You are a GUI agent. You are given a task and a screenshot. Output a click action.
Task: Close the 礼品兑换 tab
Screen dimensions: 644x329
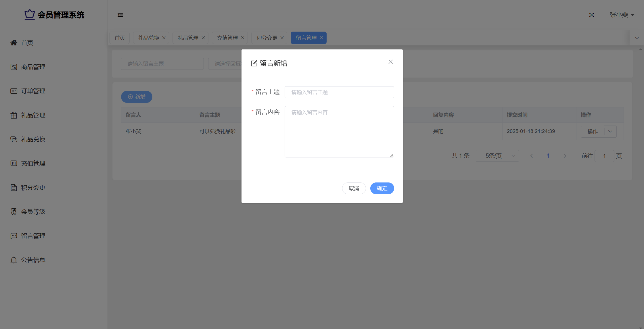click(164, 38)
